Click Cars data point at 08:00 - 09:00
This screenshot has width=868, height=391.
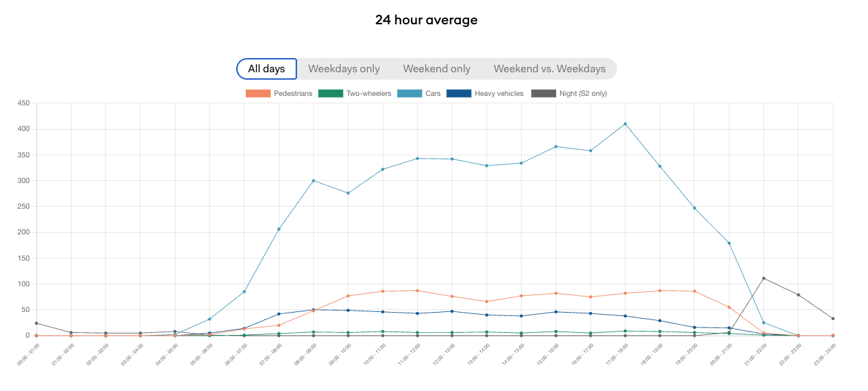313,180
